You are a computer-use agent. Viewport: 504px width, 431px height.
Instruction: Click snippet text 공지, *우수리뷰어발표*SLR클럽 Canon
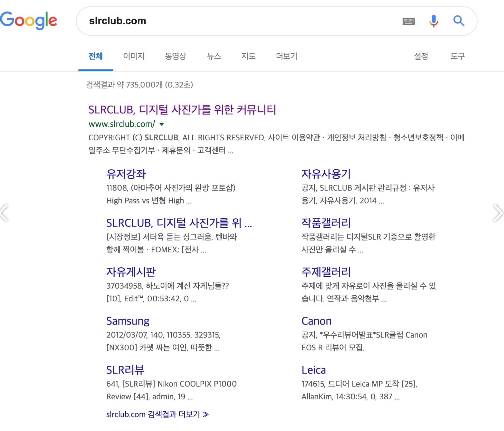click(364, 335)
